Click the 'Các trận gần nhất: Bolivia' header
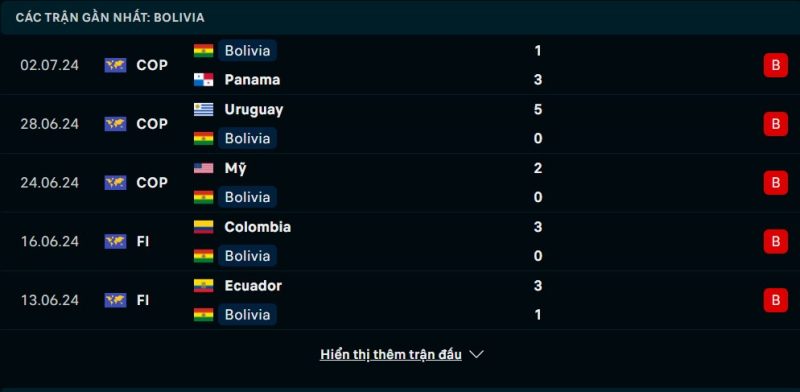The image size is (800, 392). 110,17
